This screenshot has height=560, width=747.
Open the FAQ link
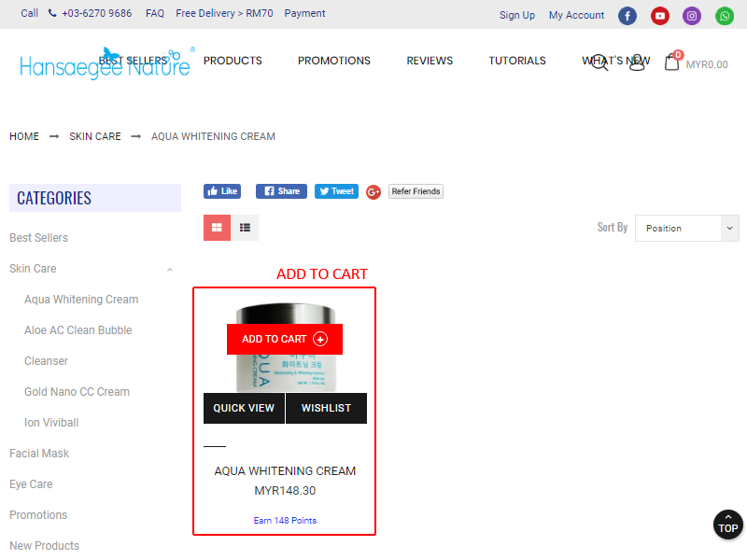point(155,13)
